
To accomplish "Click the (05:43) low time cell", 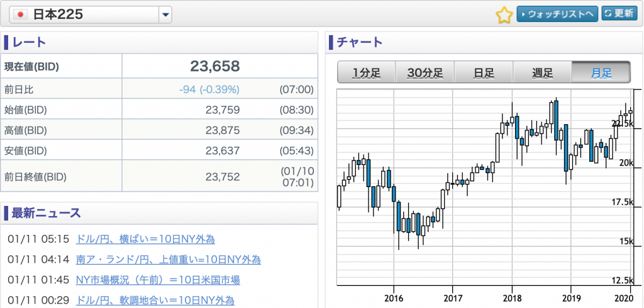I will coord(297,151).
